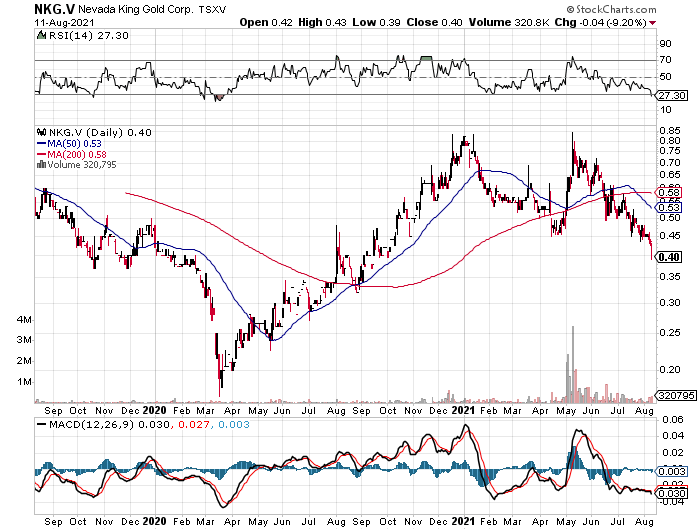The width and height of the screenshot is (700, 530).
Task: Click the 4M volume scale label
Action: (24, 320)
